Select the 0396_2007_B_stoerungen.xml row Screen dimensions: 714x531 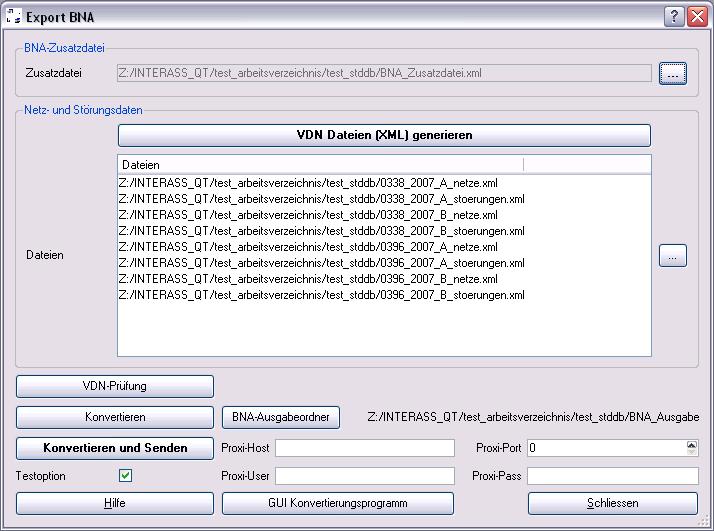click(x=321, y=295)
